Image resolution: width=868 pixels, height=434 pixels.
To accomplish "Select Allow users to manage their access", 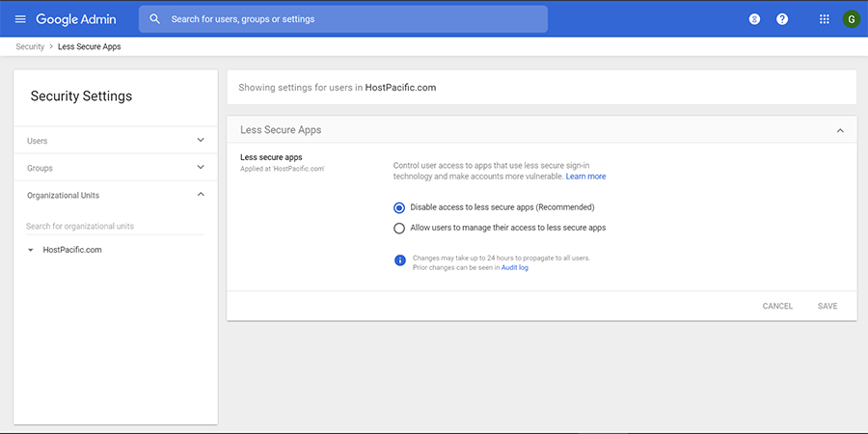I will tap(399, 228).
